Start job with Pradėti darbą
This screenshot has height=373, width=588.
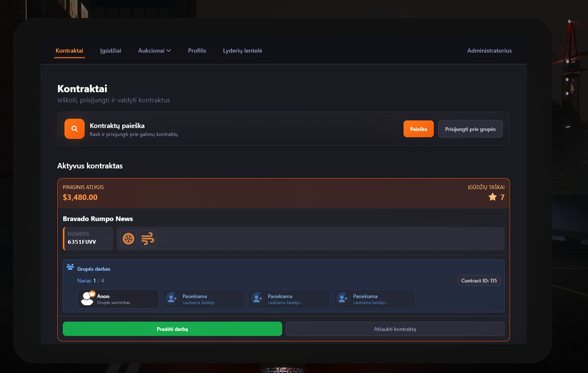point(172,329)
